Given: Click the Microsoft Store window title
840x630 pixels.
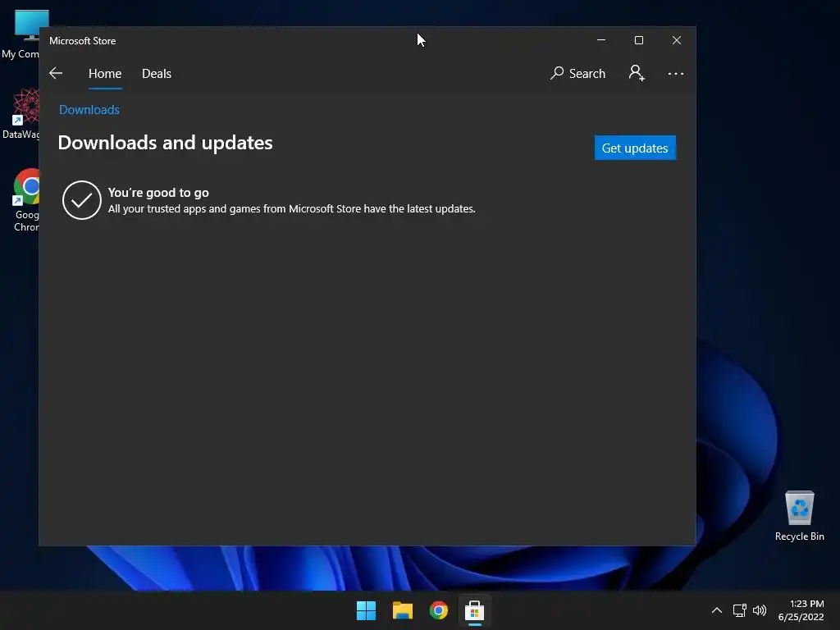Looking at the screenshot, I should [83, 41].
